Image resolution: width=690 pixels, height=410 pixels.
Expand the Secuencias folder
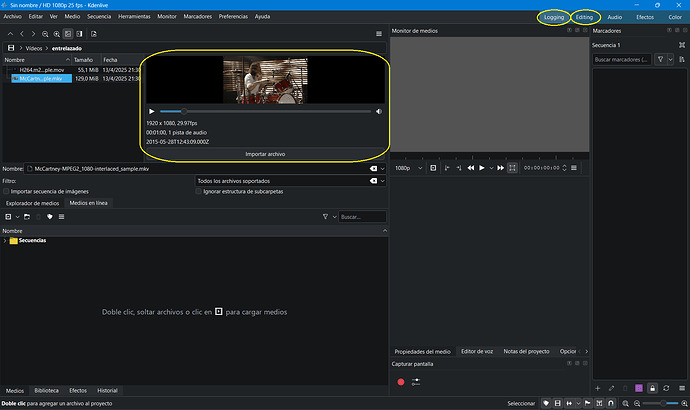5,241
